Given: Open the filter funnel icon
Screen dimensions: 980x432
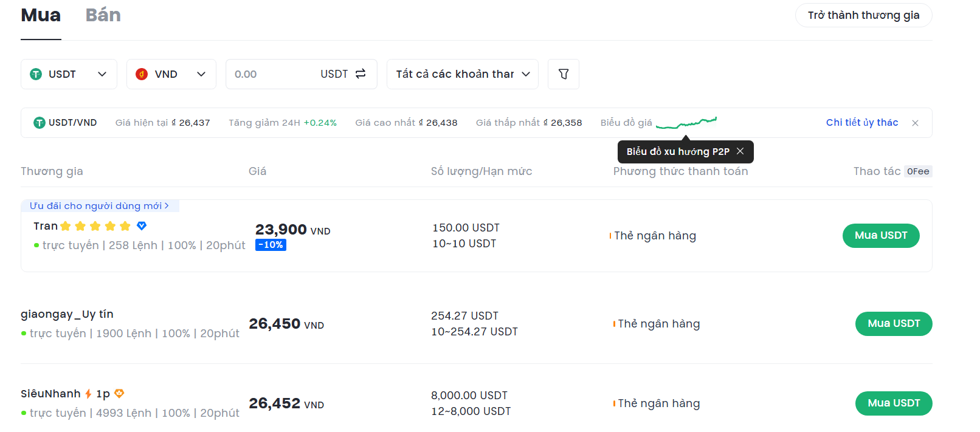Looking at the screenshot, I should tap(564, 74).
